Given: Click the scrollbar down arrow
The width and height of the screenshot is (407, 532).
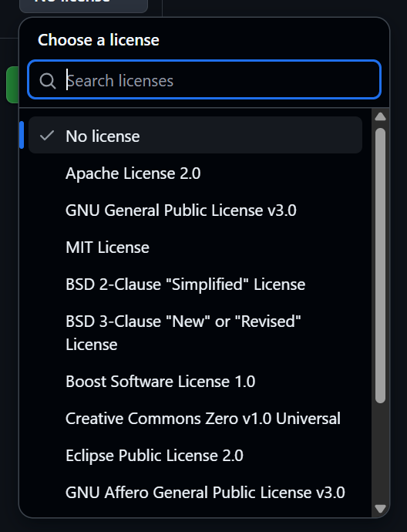Looking at the screenshot, I should click(380, 509).
